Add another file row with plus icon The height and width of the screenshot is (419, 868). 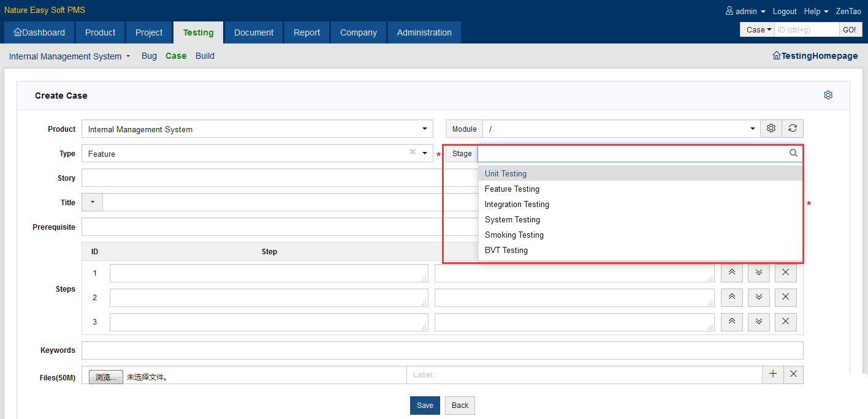click(x=772, y=374)
